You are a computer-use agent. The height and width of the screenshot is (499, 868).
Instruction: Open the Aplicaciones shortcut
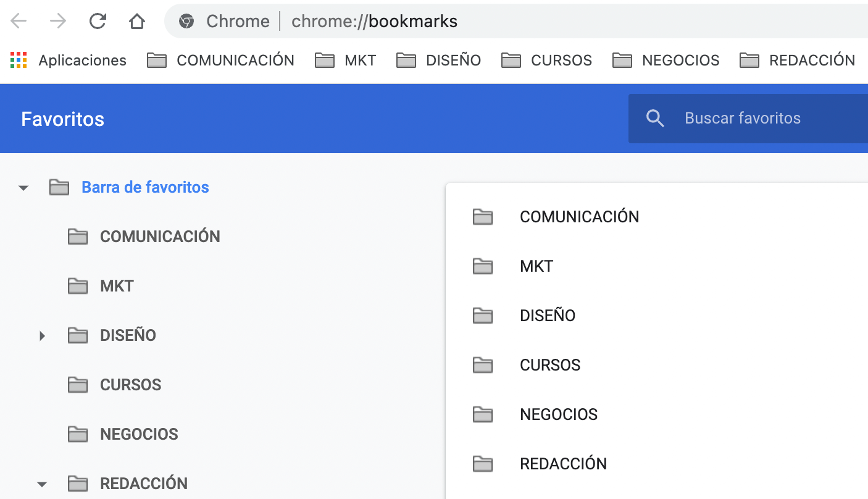(68, 60)
